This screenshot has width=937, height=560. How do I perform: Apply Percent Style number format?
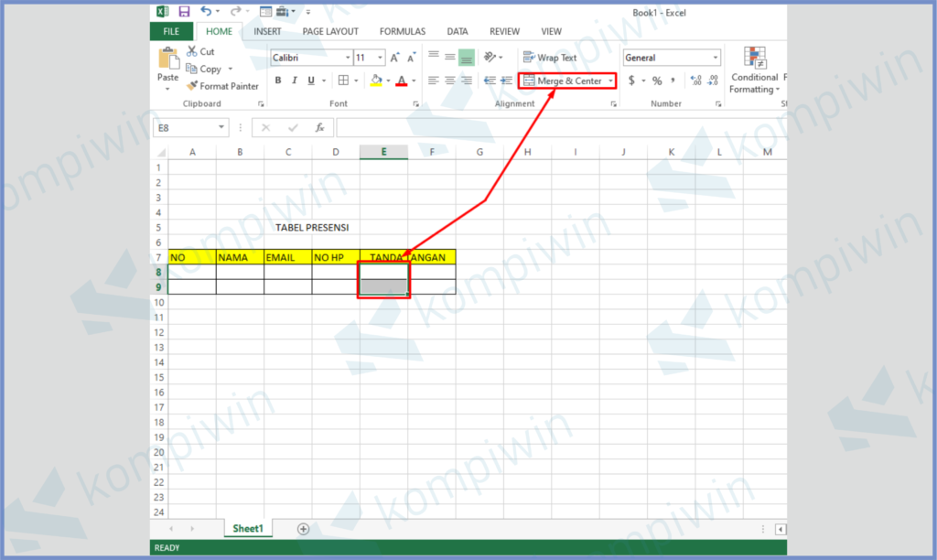coord(656,81)
